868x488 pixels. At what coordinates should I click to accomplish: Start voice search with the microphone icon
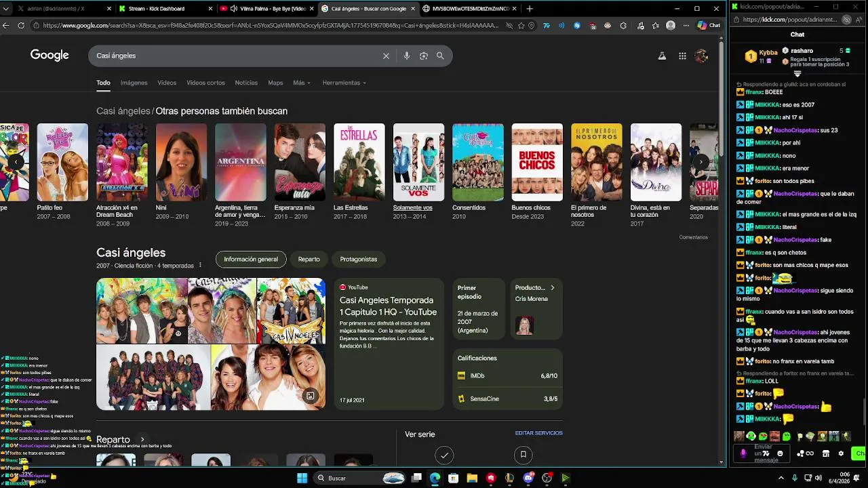pyautogui.click(x=407, y=56)
